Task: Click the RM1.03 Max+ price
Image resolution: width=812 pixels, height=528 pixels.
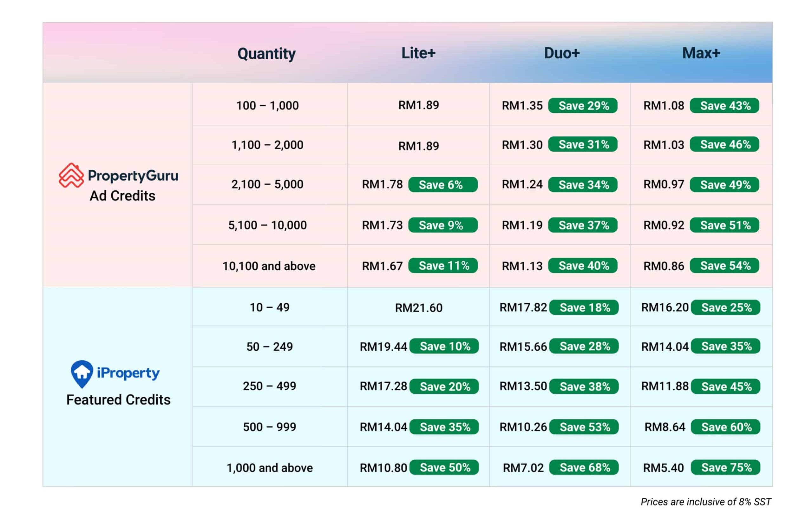Action: [664, 145]
